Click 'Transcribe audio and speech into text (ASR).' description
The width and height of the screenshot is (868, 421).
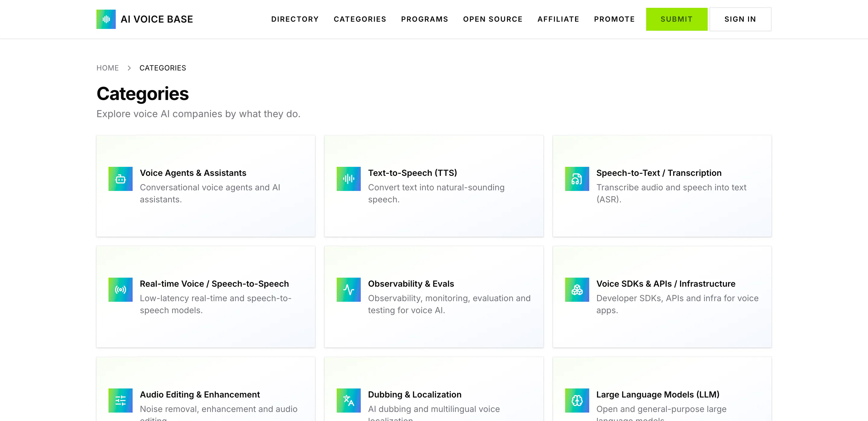[x=671, y=193]
